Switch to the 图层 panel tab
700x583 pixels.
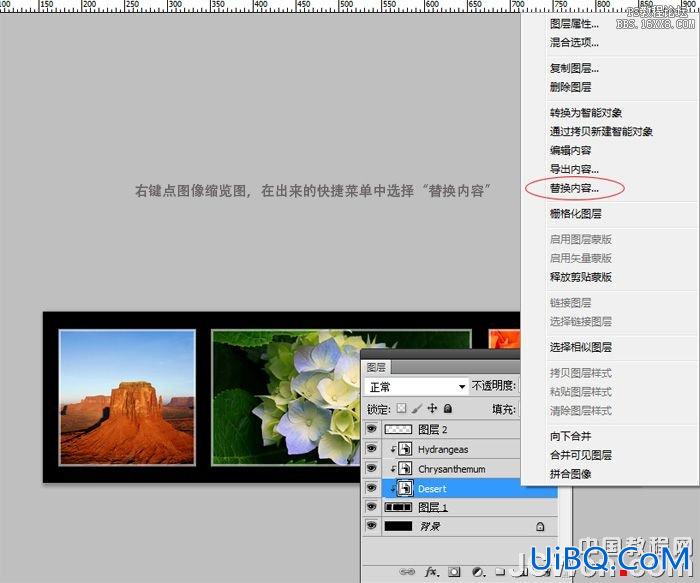(376, 367)
